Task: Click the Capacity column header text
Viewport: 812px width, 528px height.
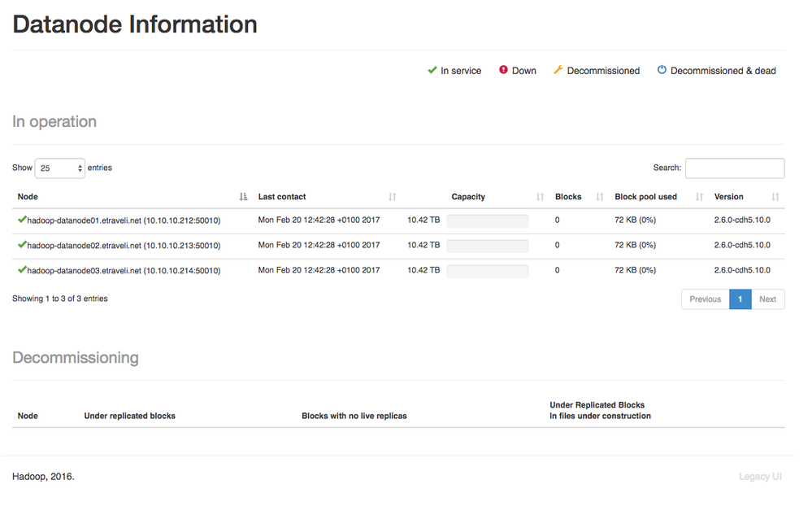Action: click(x=468, y=197)
